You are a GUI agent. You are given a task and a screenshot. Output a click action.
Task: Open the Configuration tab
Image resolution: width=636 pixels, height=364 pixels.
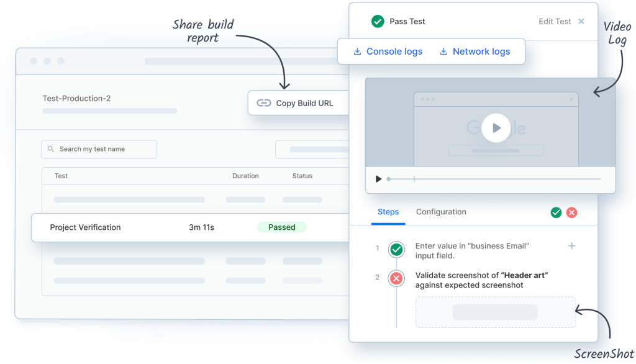pyautogui.click(x=441, y=212)
